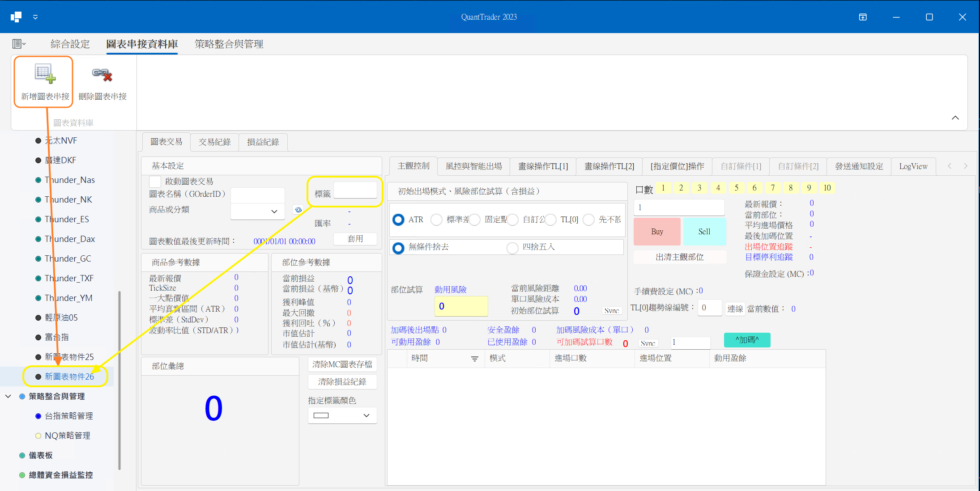Image resolution: width=980 pixels, height=491 pixels.
Task: Click the 套用 apply button
Action: click(355, 238)
